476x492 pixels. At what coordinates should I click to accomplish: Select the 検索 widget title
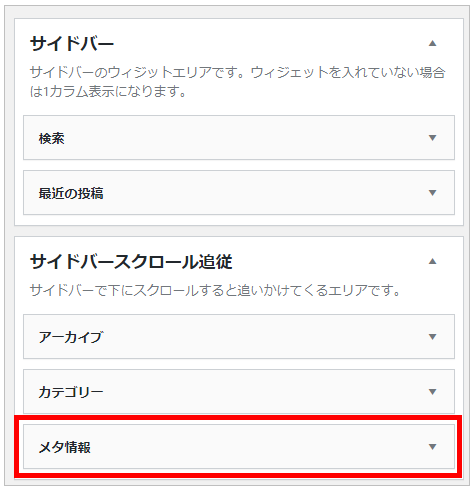[51, 138]
